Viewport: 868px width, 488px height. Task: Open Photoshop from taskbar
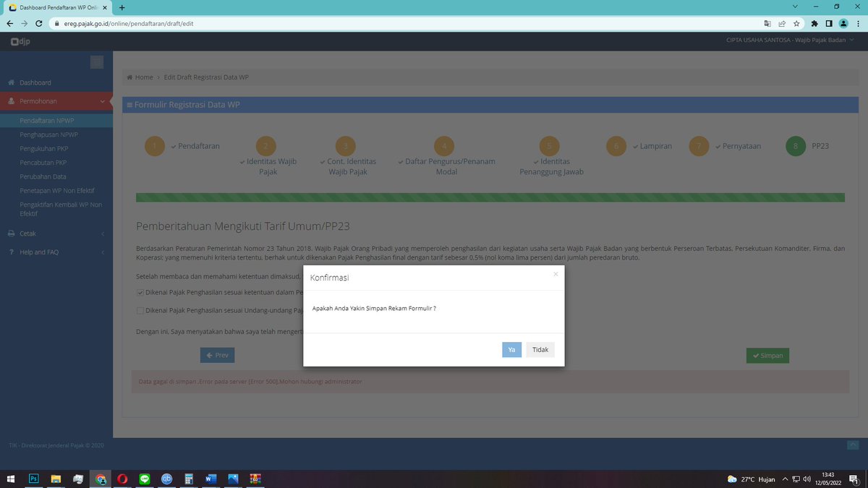coord(33,479)
